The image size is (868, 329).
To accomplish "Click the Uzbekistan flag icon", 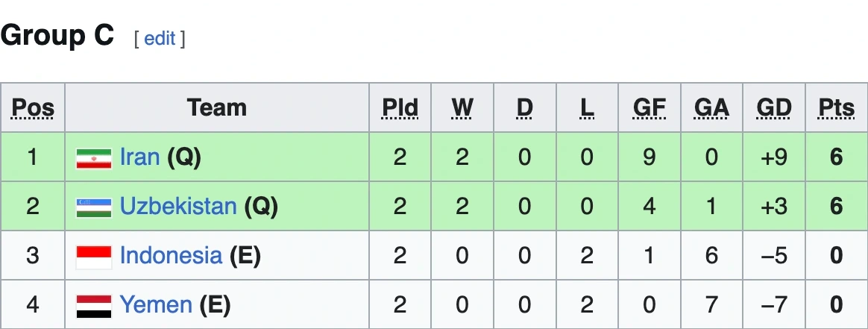I will 93,207.
